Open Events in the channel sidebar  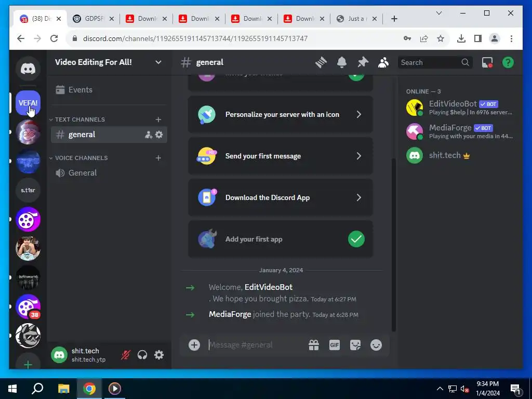[x=109, y=89]
